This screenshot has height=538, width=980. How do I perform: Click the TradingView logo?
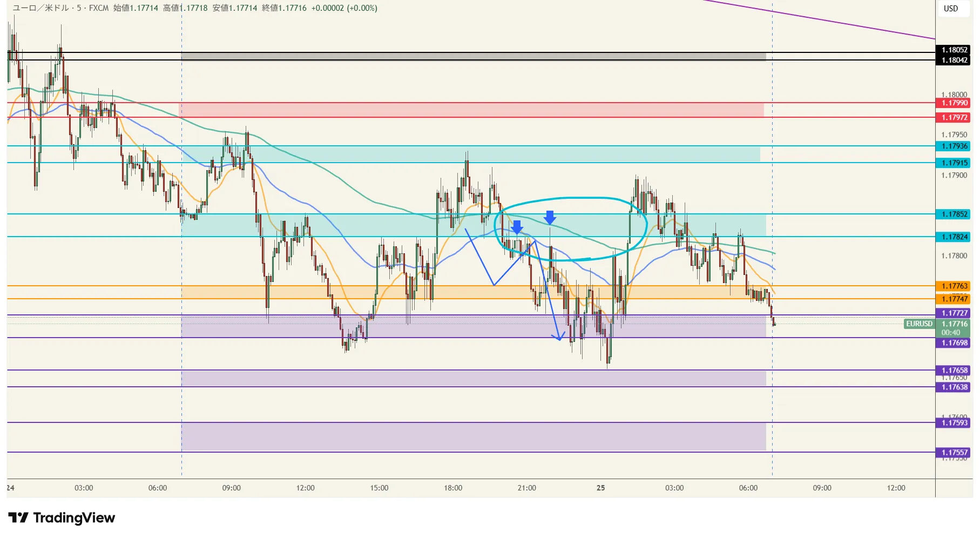coord(62,518)
